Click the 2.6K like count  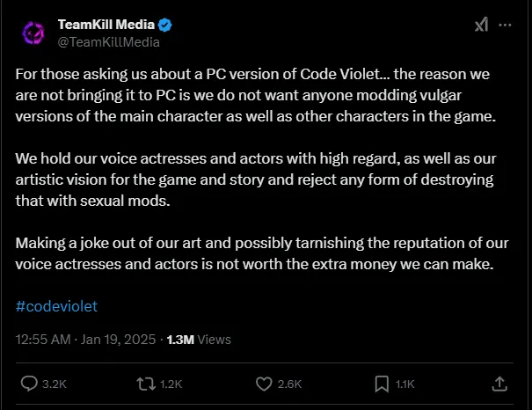point(289,384)
